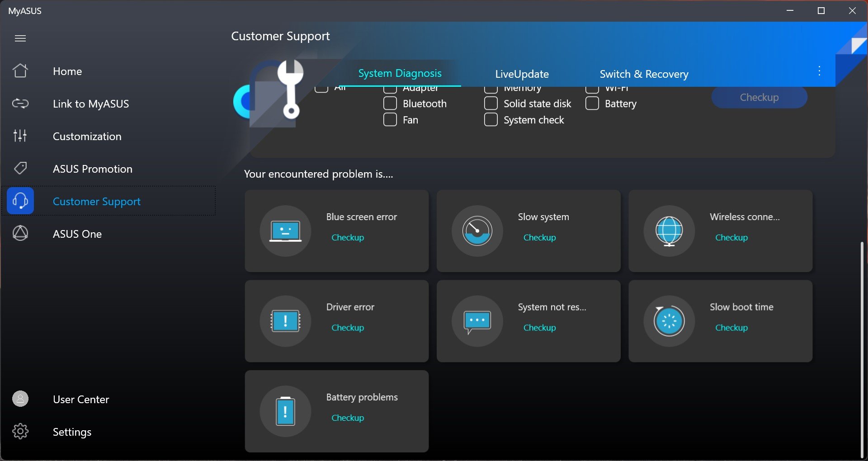Click the Settings gear icon
Viewport: 868px width, 461px height.
pos(20,431)
